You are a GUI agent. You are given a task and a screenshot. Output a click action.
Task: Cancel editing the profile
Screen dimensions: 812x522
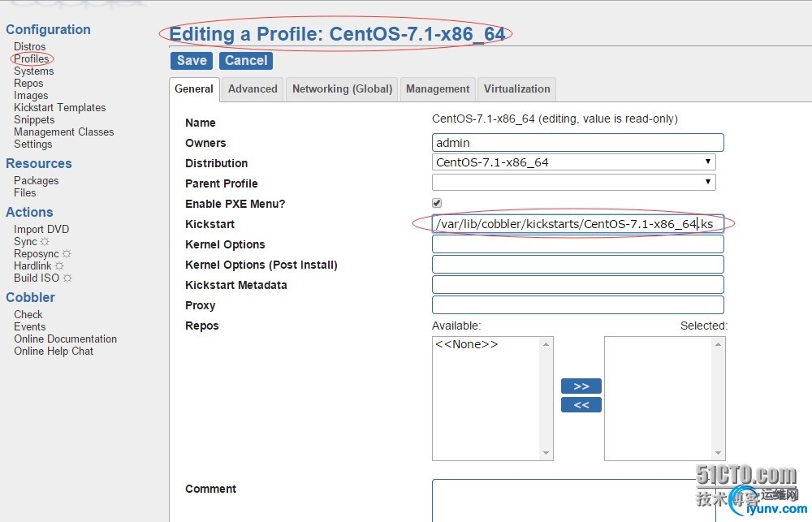coord(246,61)
